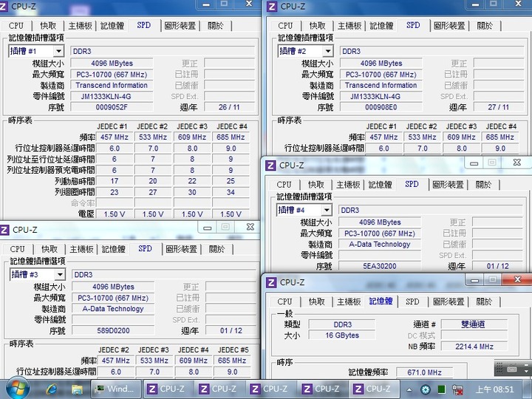Click the empty 零件編號 field in slot #4 window
The width and height of the screenshot is (532, 399).
[380, 255]
